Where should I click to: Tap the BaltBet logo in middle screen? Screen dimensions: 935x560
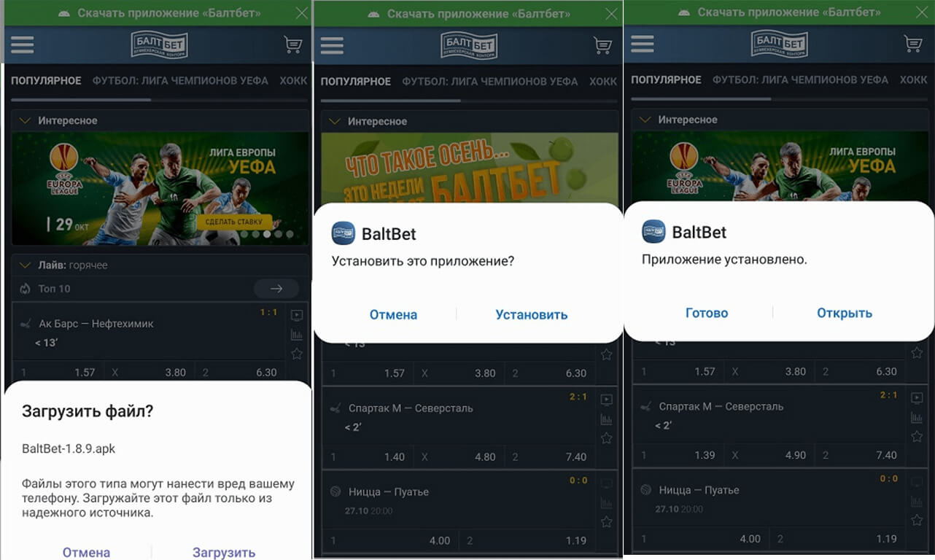coord(468,45)
